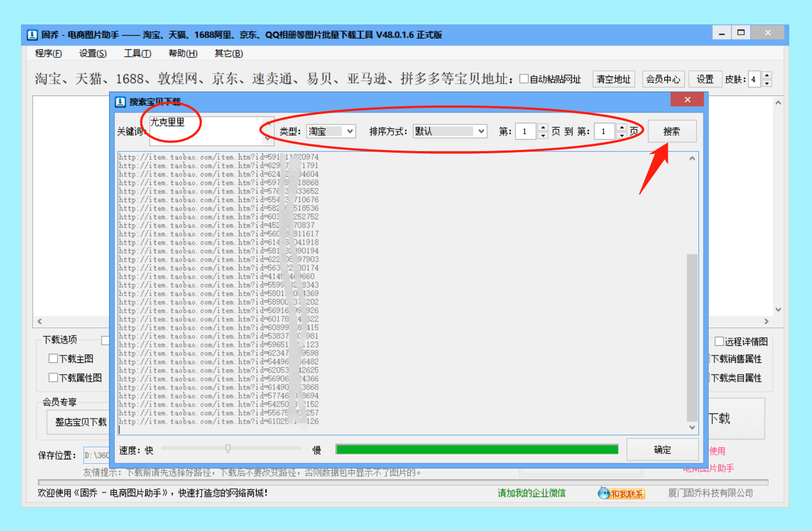
Task: Click the 清空地址 clear addresses button
Action: (613, 79)
